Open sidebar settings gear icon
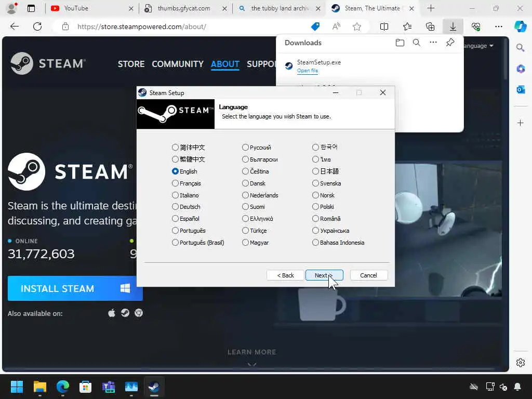Screen dimensions: 532x399 click(521, 363)
